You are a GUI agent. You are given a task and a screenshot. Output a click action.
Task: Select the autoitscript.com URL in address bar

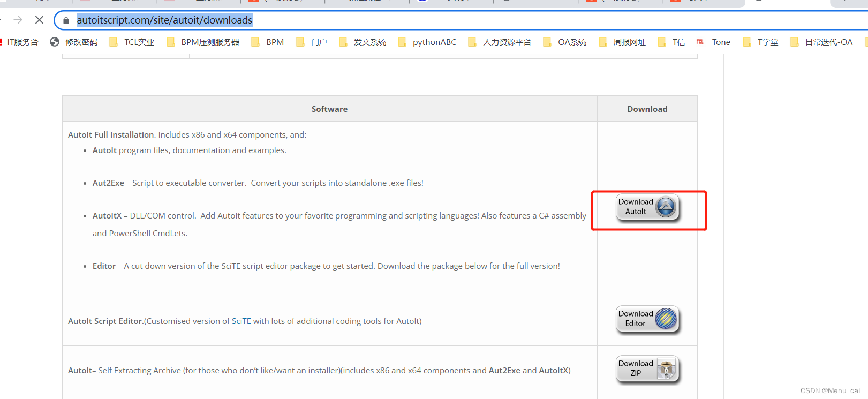[x=164, y=20]
